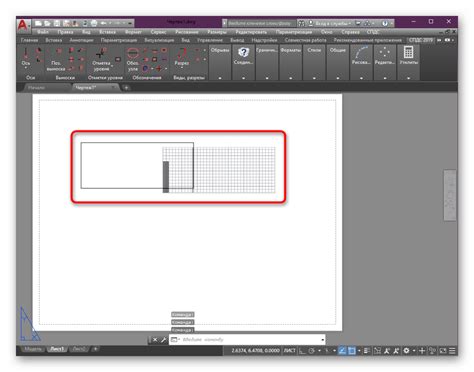
Task: Toggle polar tracking in the status bar
Action: click(x=311, y=351)
